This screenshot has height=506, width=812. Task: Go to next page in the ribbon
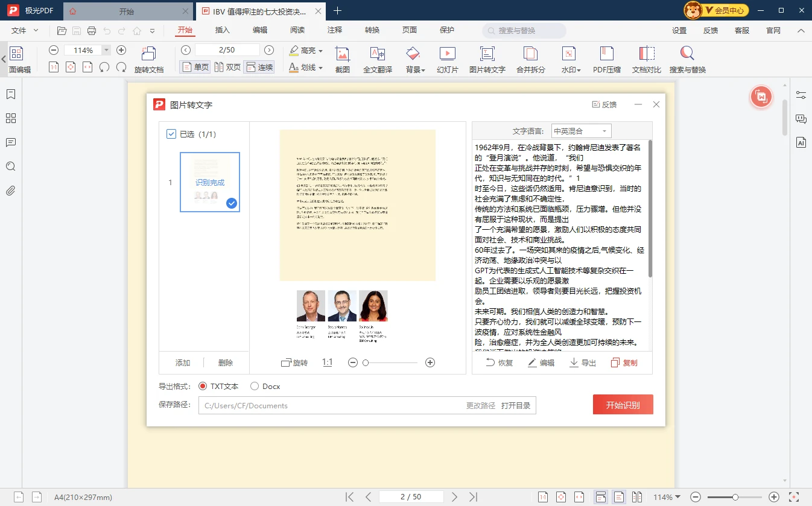(x=269, y=50)
